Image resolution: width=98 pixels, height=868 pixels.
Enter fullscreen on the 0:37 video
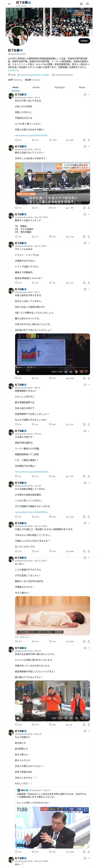pos(87,372)
